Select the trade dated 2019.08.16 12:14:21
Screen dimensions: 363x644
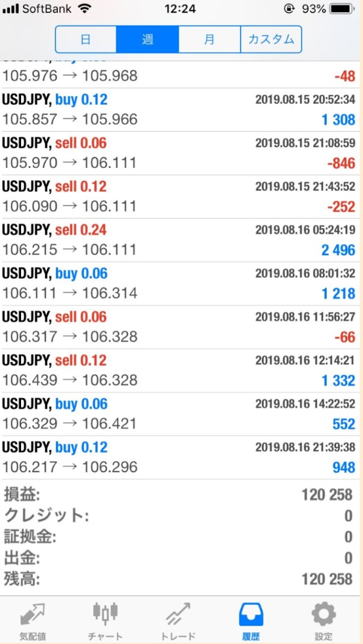pos(180,371)
